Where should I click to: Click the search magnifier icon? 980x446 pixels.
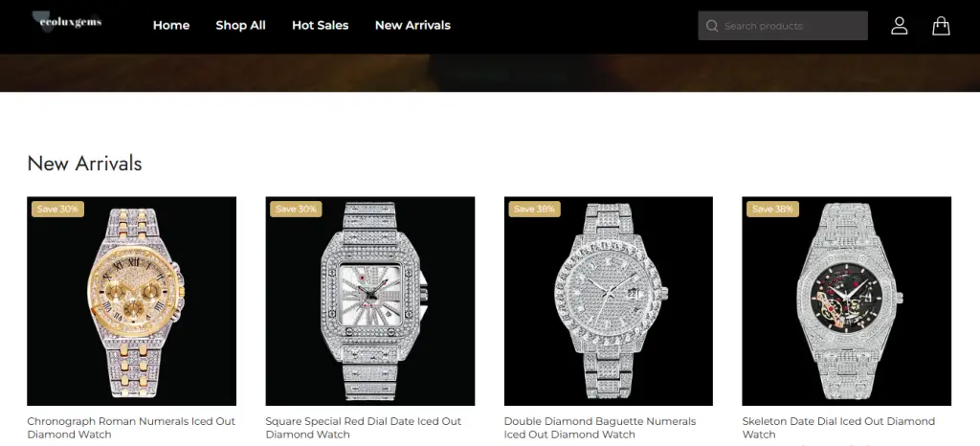tap(711, 26)
